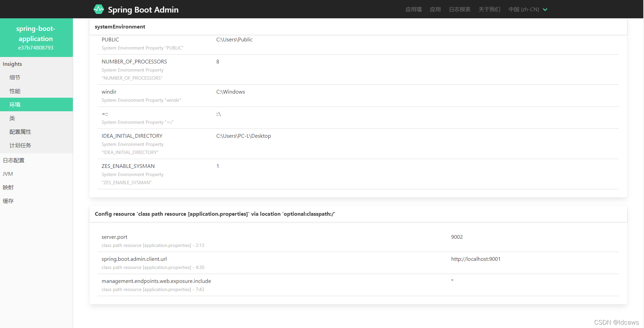Screen dimensions: 644x328
Task: Open 配置属性 sidebar item
Action: click(36, 132)
